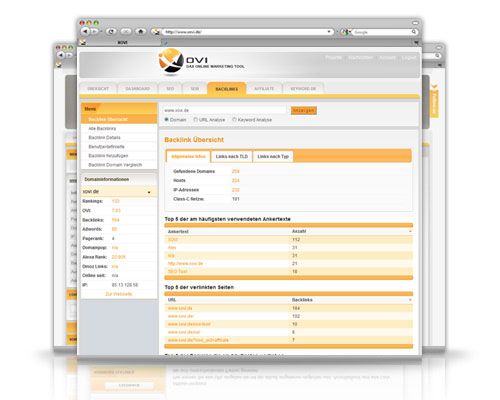500x400 pixels.
Task: Select the URL Analyse radio button
Action: 196,119
